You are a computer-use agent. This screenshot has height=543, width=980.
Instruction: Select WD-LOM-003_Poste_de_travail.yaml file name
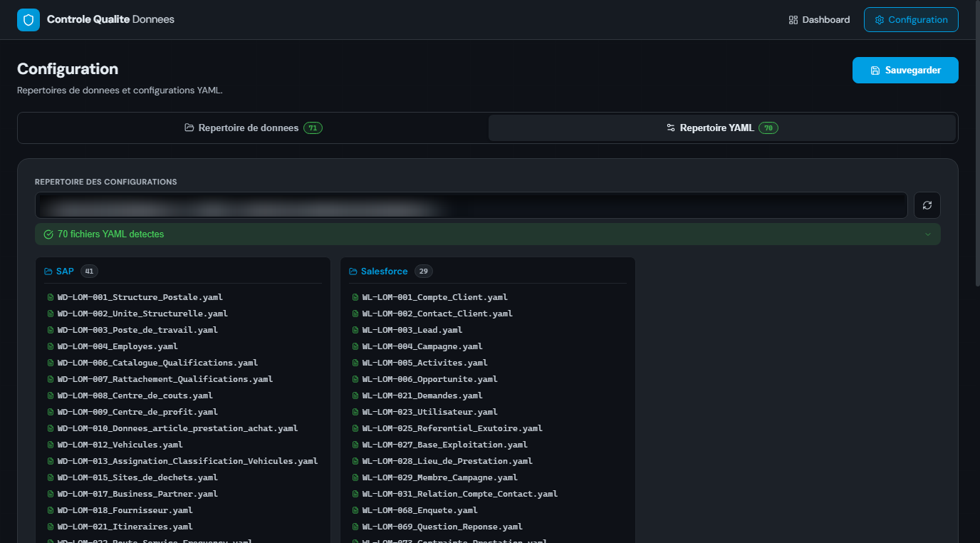(x=137, y=330)
